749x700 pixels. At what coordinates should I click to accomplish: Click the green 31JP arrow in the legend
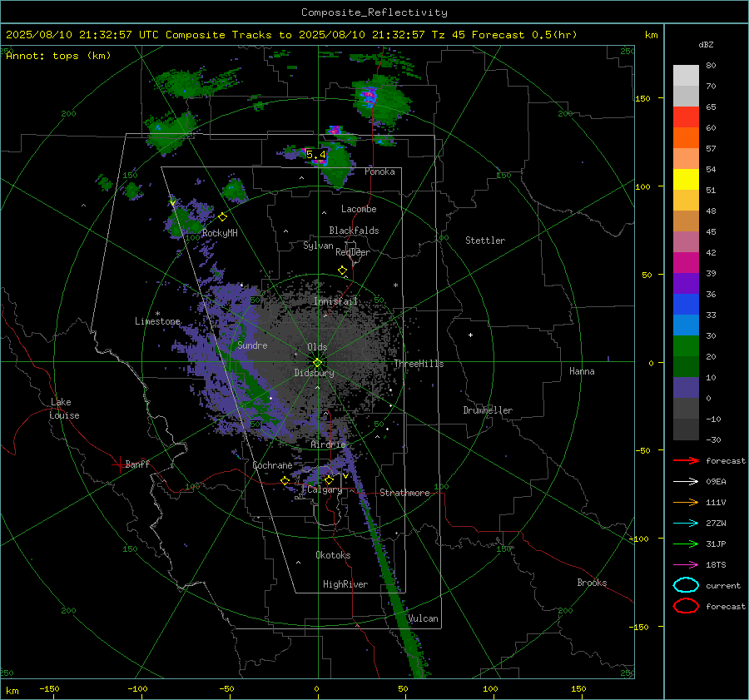686,544
